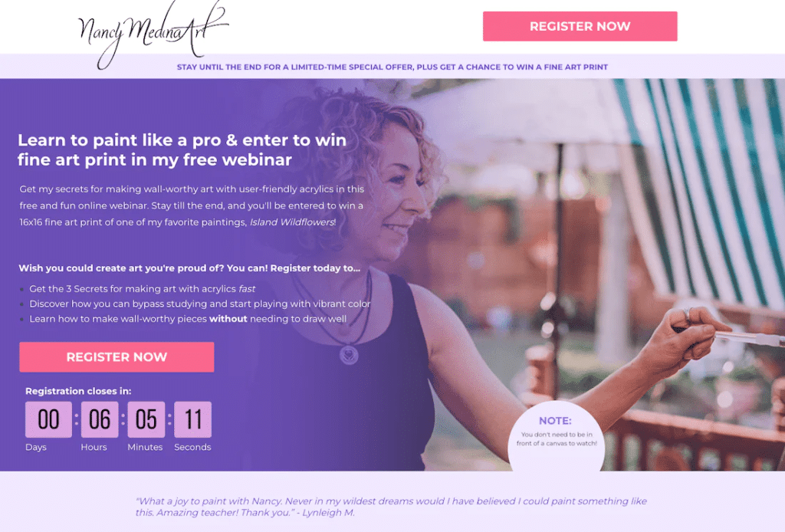Click the Days countdown box
This screenshot has height=532, width=785.
pos(48,419)
